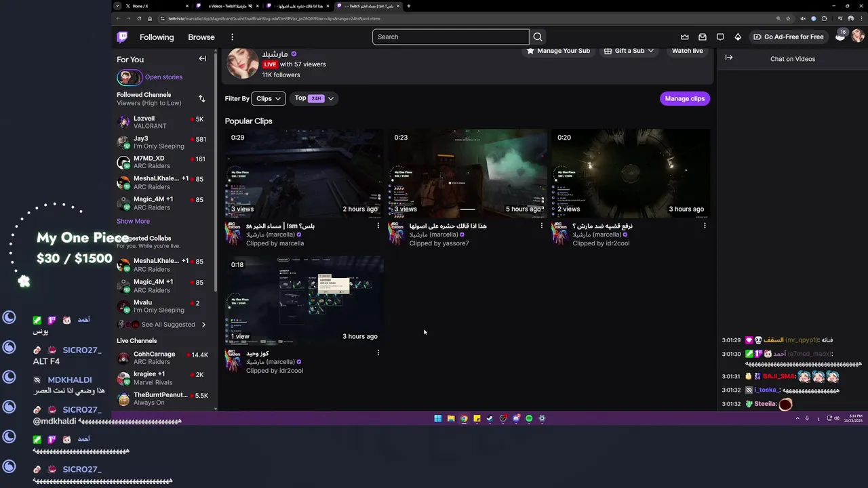
Task: Open clipper link yassore7
Action: pos(454,243)
